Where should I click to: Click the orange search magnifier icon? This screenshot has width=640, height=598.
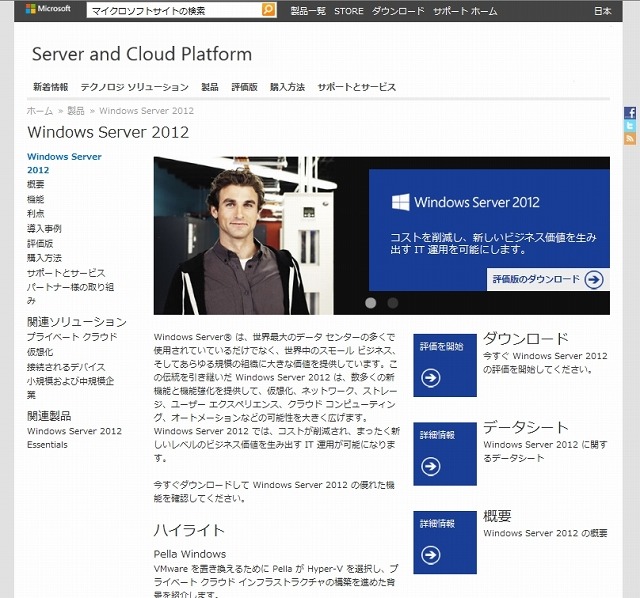click(x=268, y=10)
